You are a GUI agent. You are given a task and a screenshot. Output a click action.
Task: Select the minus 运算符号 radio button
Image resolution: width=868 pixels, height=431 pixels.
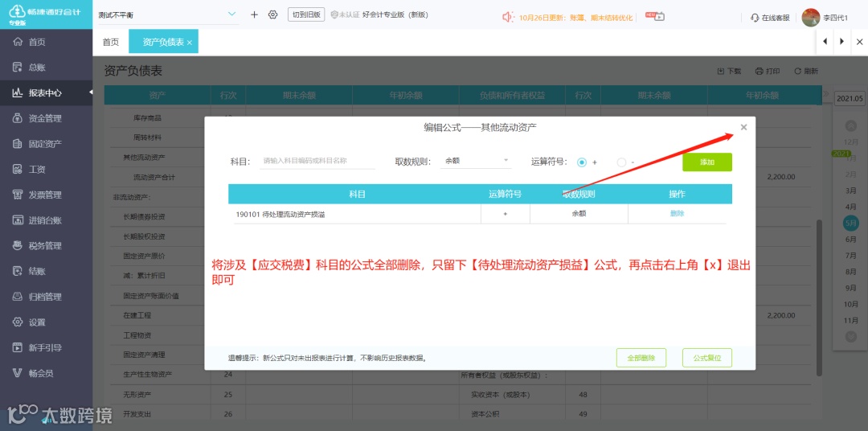pyautogui.click(x=621, y=162)
